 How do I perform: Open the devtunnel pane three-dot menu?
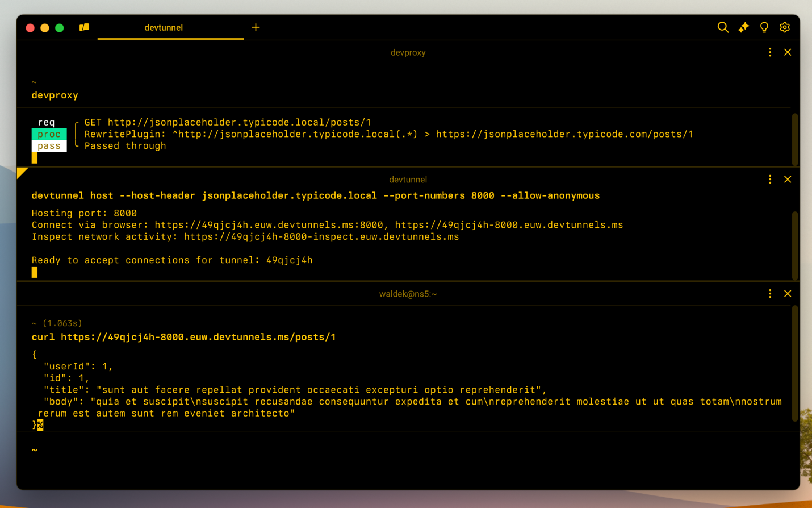click(769, 179)
